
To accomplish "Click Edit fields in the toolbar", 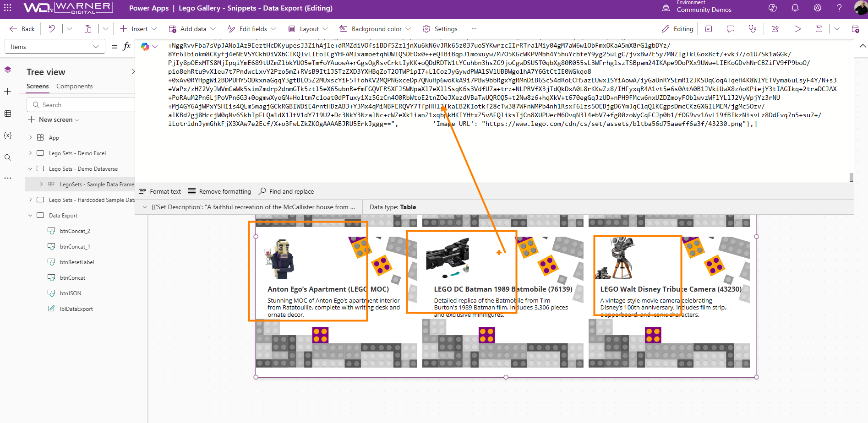I will [x=252, y=29].
